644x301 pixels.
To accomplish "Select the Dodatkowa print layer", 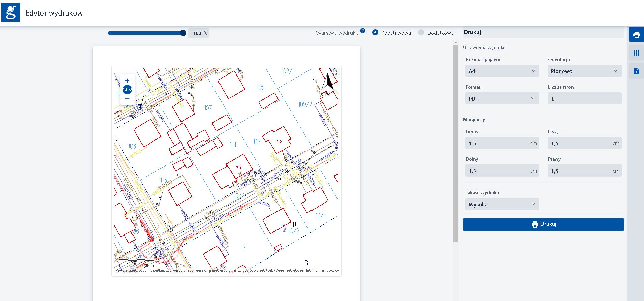I will pos(421,33).
